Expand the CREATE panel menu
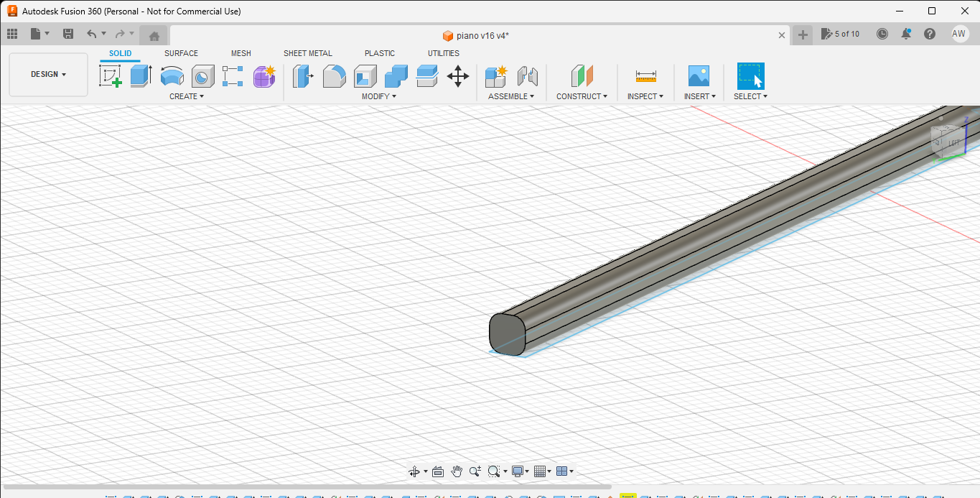This screenshot has height=498, width=980. [186, 96]
